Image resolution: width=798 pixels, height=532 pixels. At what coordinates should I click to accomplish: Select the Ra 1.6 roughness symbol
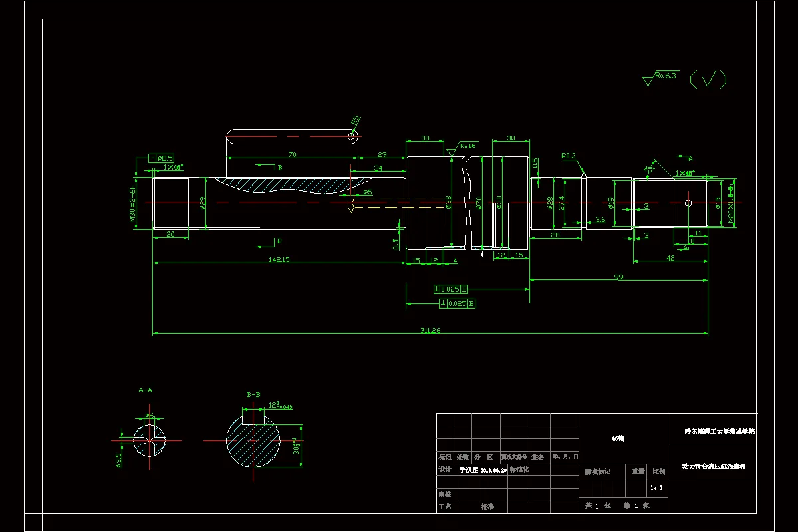click(463, 148)
